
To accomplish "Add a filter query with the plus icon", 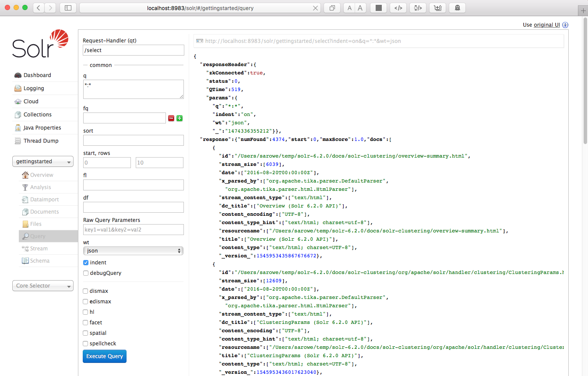I will click(x=180, y=118).
